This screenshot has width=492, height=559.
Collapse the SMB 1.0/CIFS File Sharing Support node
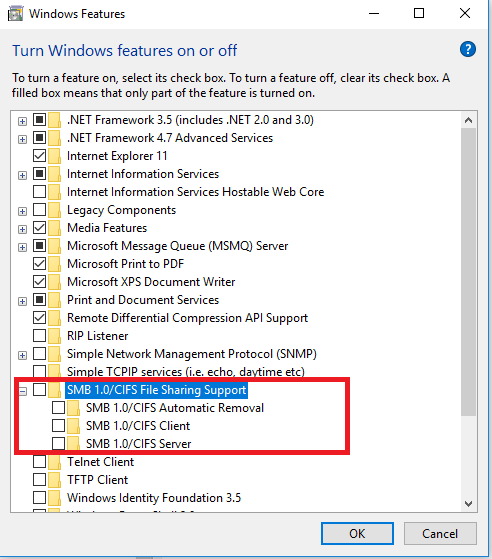22,391
